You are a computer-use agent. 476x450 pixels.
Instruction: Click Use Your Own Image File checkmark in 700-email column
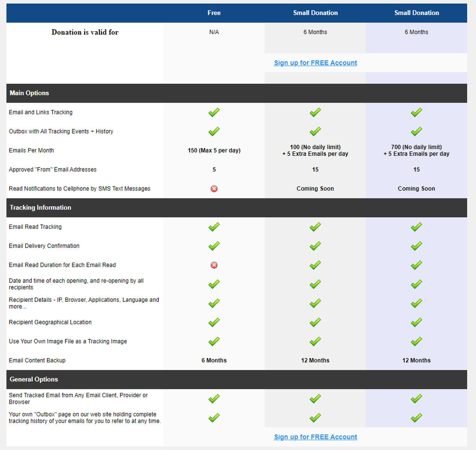point(416,341)
